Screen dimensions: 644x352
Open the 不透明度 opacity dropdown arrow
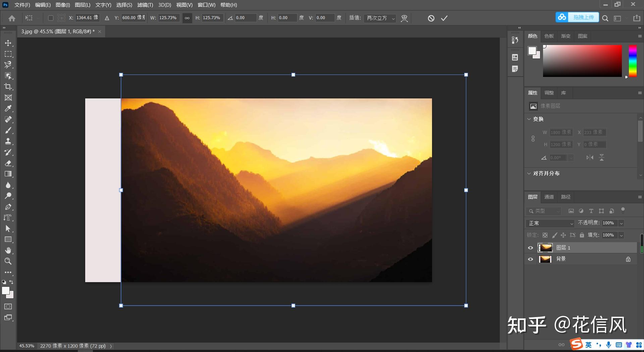click(621, 223)
